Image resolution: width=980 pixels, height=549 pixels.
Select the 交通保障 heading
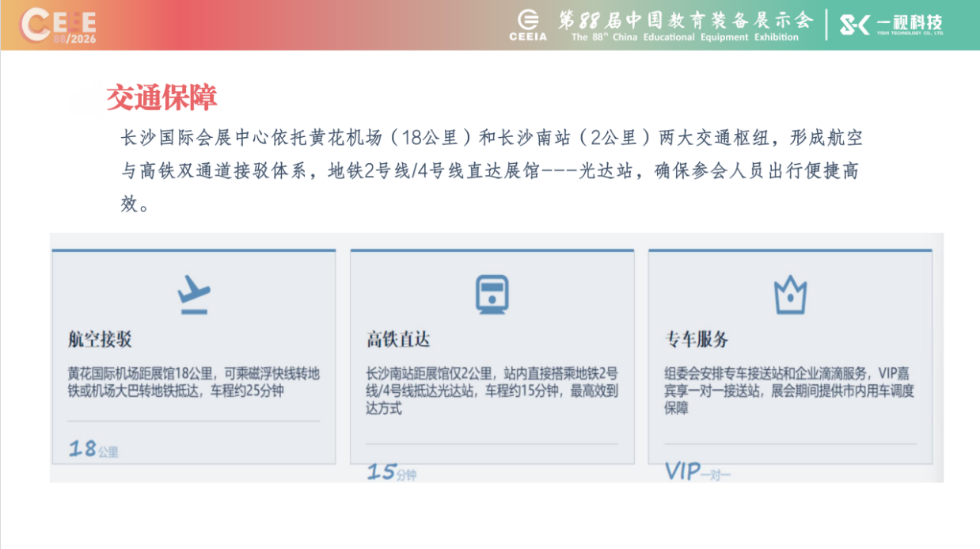pos(161,97)
